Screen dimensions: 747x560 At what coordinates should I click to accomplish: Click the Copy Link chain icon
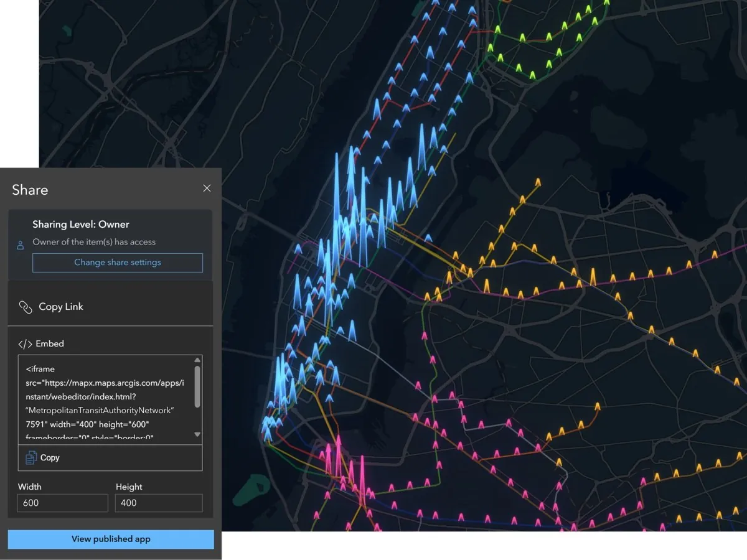[x=26, y=307]
